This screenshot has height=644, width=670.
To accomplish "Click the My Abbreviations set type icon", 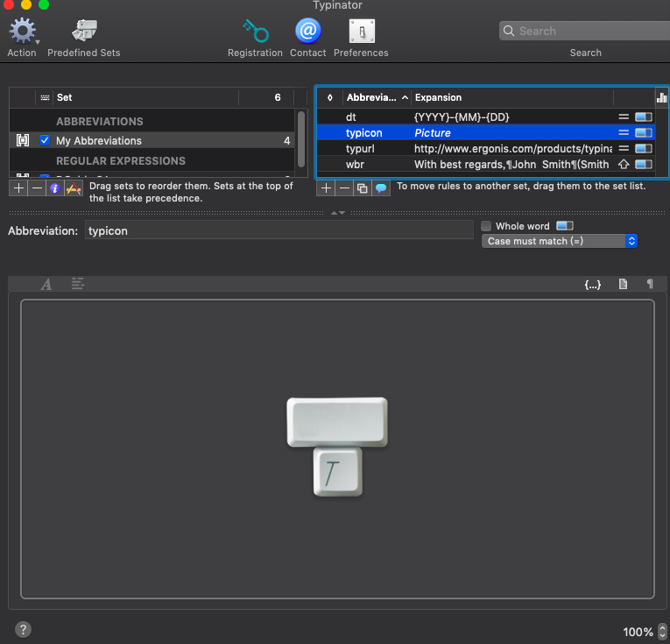I will [22, 140].
